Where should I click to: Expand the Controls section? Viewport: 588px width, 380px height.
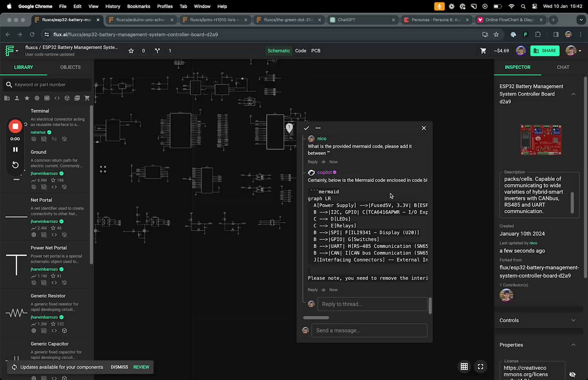point(573,320)
